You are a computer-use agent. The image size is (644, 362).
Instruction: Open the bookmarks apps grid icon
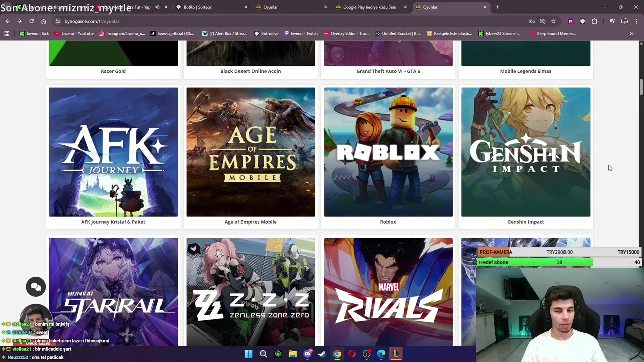(7, 33)
